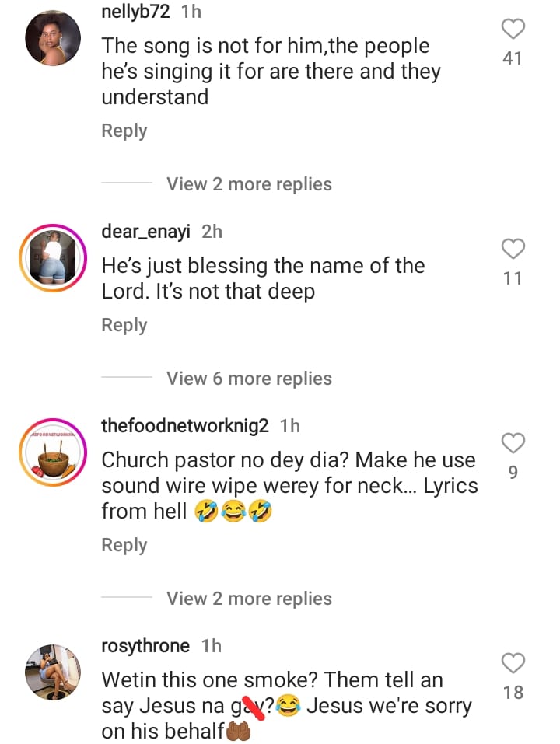
Task: View the 41 likes count on nellyb72's comment
Action: 513,58
